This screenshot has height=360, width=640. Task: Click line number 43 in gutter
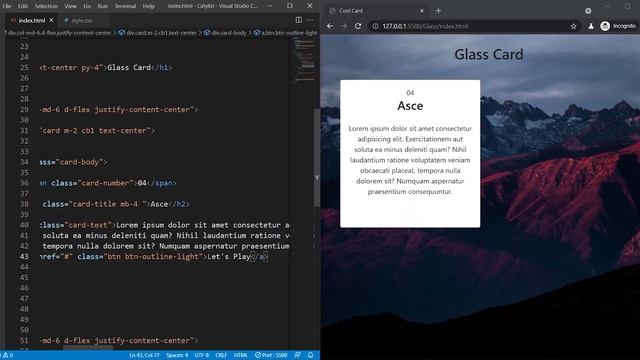click(24, 256)
